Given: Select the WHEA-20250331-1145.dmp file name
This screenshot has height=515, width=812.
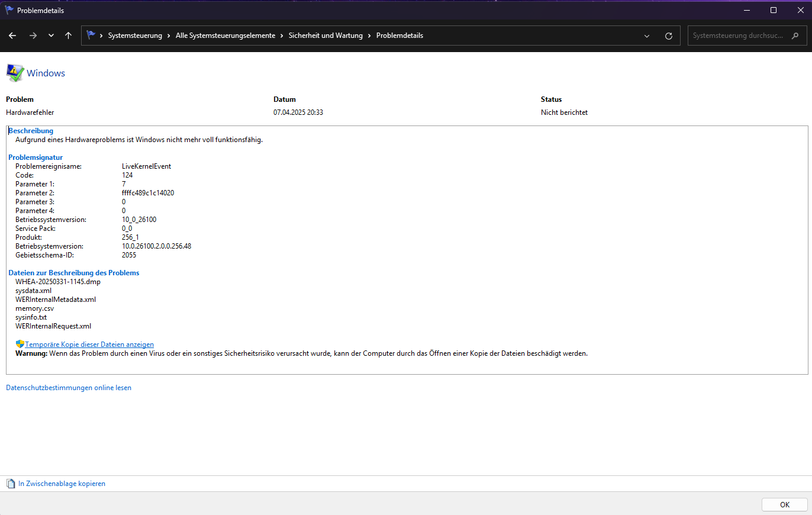Looking at the screenshot, I should 58,282.
